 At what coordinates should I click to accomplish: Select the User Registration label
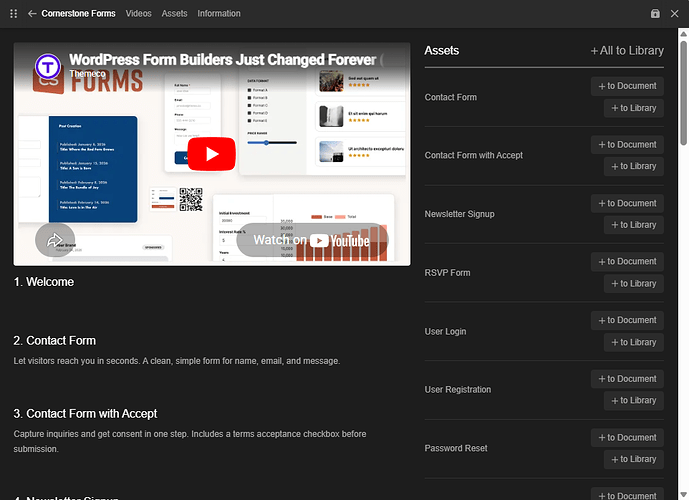click(x=457, y=389)
